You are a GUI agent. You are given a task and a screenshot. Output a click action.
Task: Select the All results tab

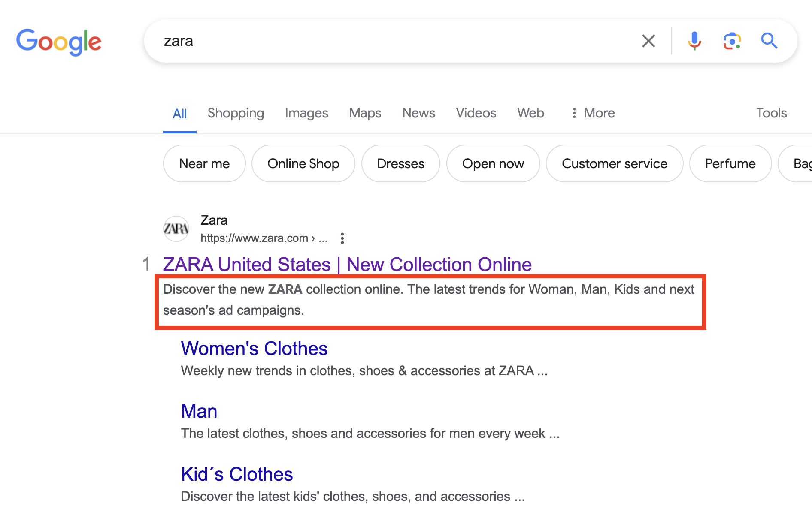click(x=180, y=114)
